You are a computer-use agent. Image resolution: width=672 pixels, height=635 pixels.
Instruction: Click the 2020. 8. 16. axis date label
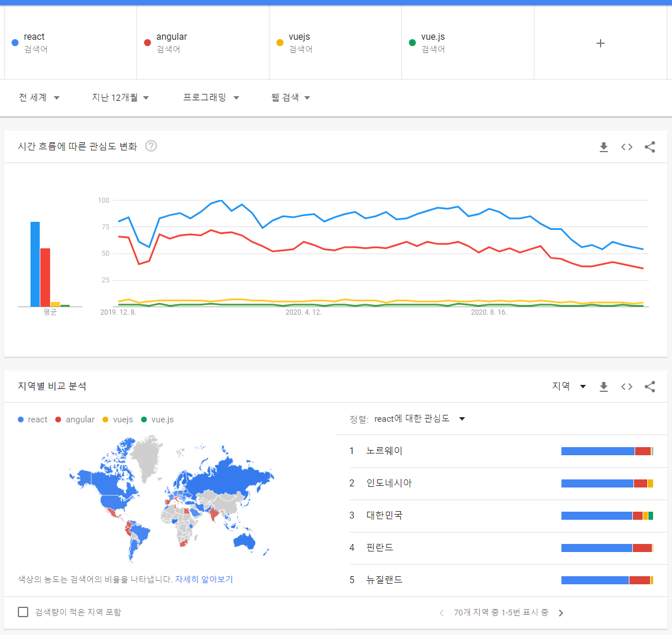click(x=489, y=312)
